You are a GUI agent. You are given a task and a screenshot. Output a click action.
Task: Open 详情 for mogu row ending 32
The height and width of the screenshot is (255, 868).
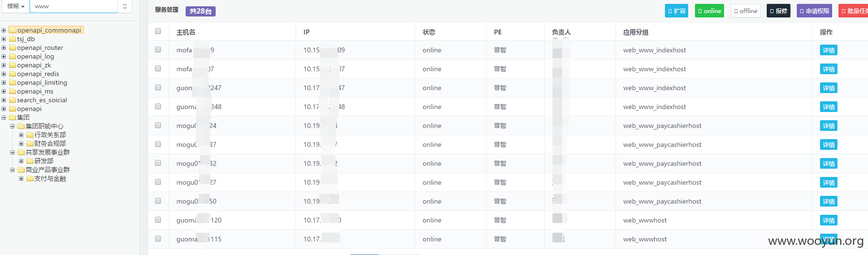829,163
